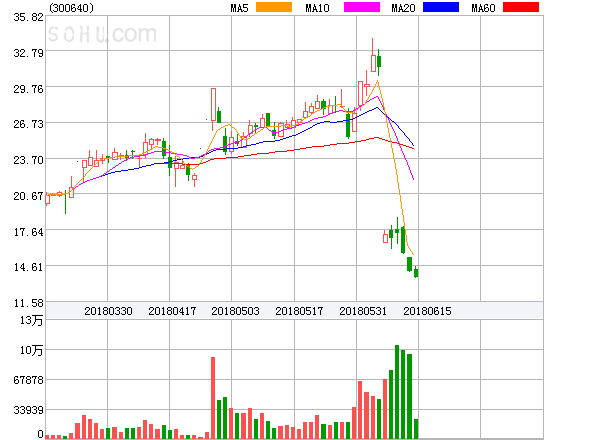
Task: Click the 20180615 date label
Action: tap(427, 311)
